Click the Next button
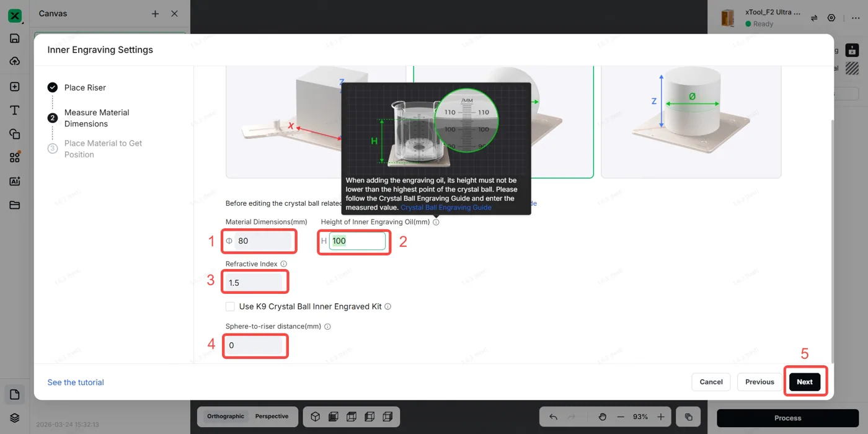The height and width of the screenshot is (434, 868). click(x=805, y=382)
